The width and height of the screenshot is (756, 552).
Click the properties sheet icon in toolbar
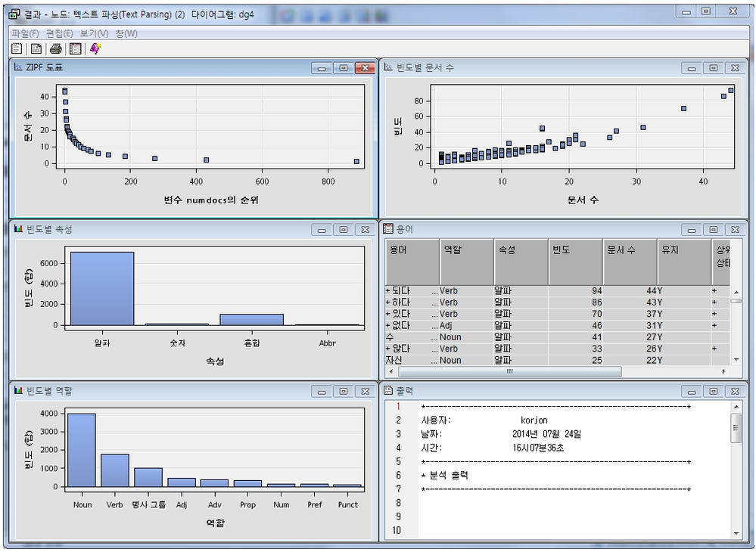(x=17, y=49)
